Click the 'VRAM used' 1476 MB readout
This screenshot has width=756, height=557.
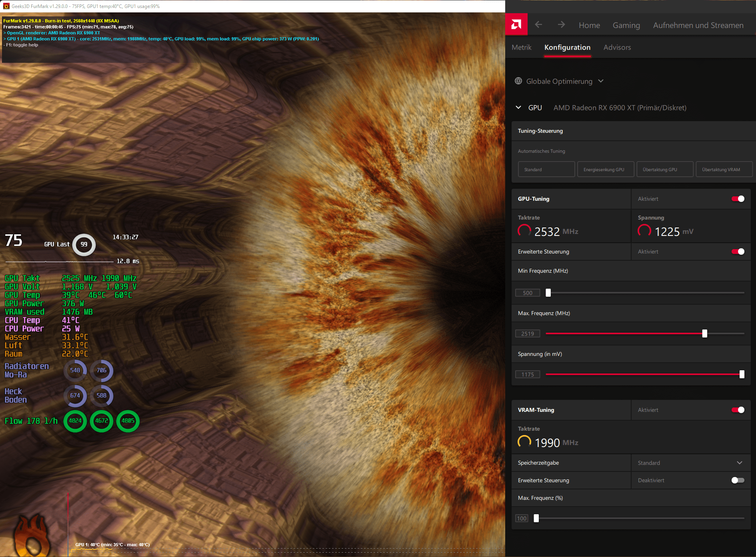[48, 312]
